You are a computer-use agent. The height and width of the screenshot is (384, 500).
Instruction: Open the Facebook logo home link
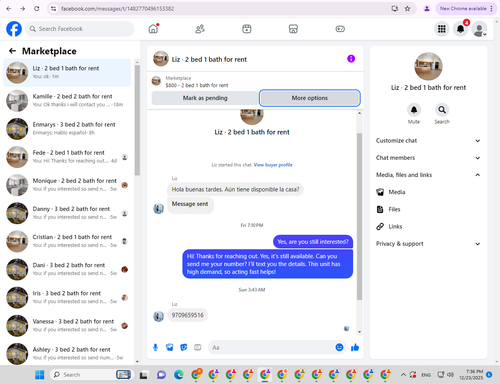(x=14, y=29)
